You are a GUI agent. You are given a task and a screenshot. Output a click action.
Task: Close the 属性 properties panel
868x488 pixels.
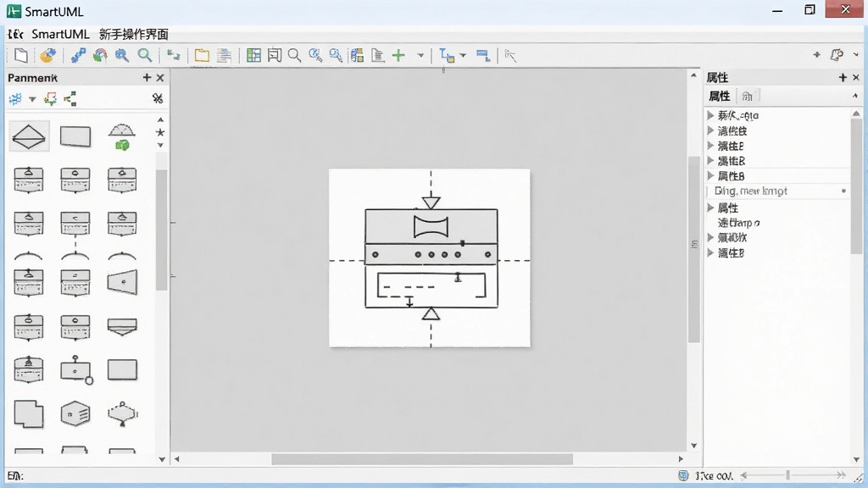coord(856,77)
